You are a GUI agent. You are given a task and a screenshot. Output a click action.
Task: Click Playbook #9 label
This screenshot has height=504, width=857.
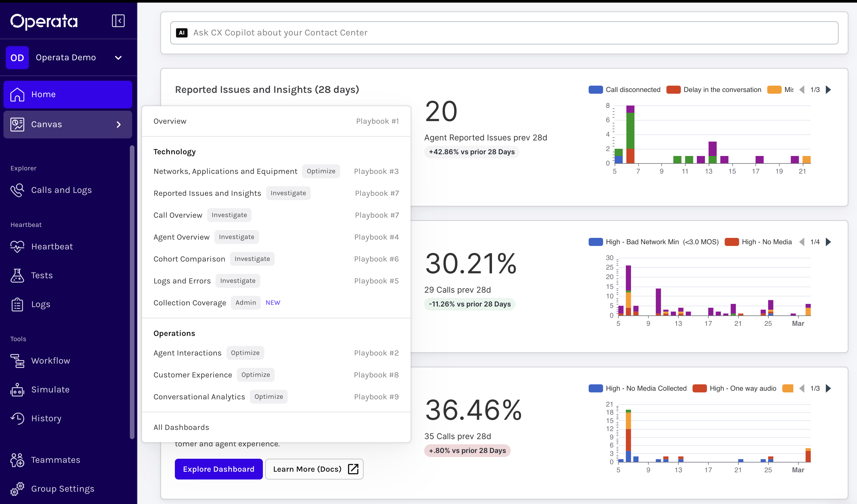(376, 397)
